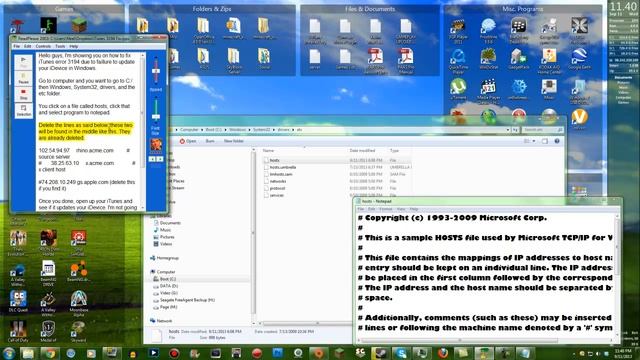
Task: Select Documents in Explorer navigation pane
Action: (x=170, y=223)
